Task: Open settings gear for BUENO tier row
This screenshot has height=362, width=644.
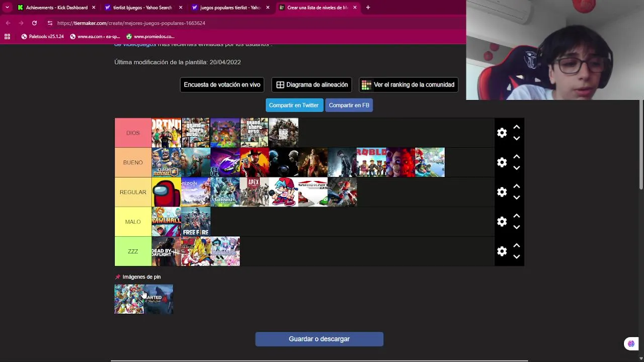Action: pyautogui.click(x=502, y=162)
